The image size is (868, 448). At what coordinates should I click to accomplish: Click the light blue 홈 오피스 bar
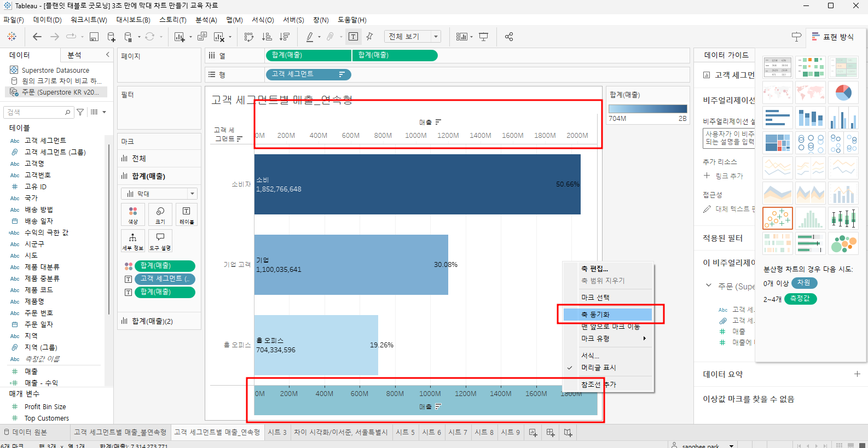click(316, 345)
